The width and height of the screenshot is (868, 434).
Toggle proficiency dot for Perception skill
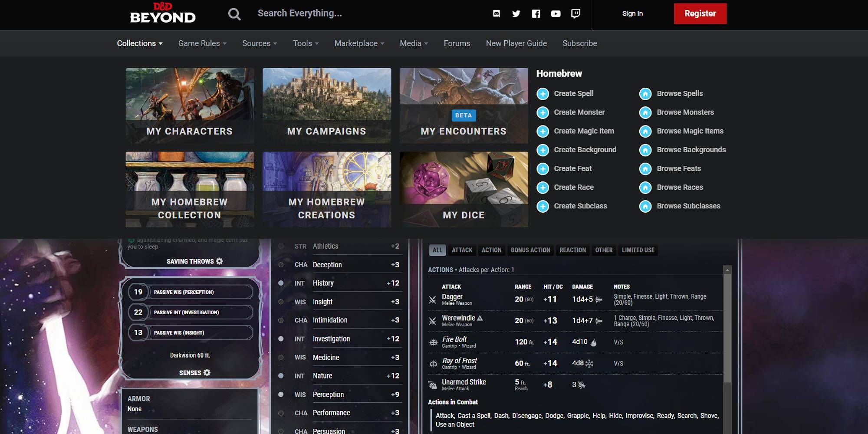[281, 395]
